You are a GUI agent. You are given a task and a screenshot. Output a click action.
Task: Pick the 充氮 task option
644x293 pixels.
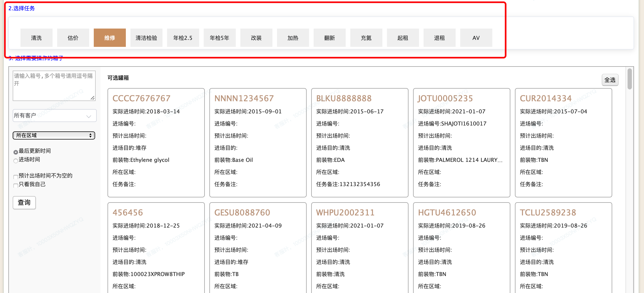click(366, 38)
